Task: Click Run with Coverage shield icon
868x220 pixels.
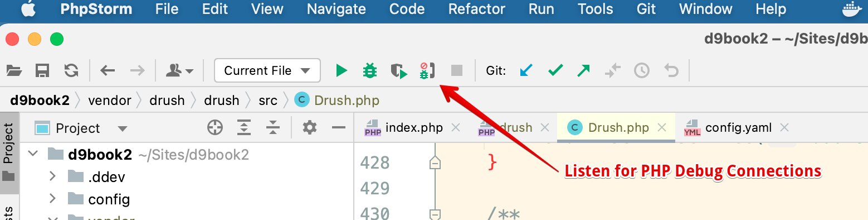Action: tap(398, 71)
